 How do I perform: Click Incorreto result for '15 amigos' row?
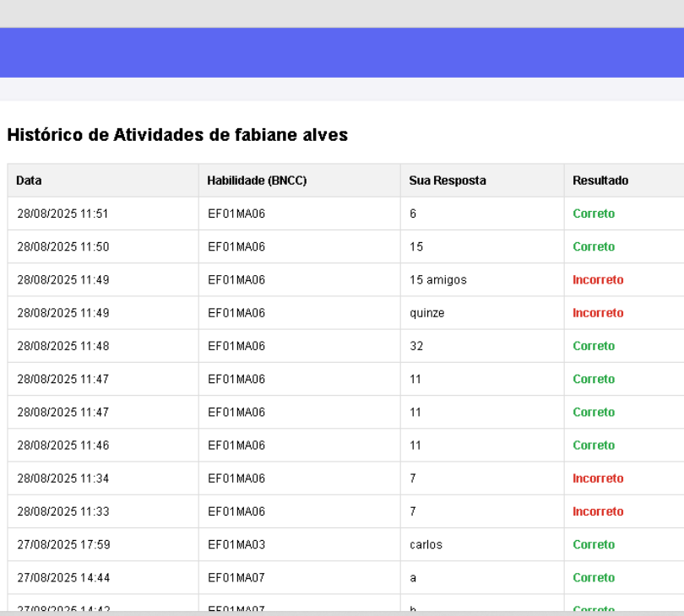coord(598,280)
